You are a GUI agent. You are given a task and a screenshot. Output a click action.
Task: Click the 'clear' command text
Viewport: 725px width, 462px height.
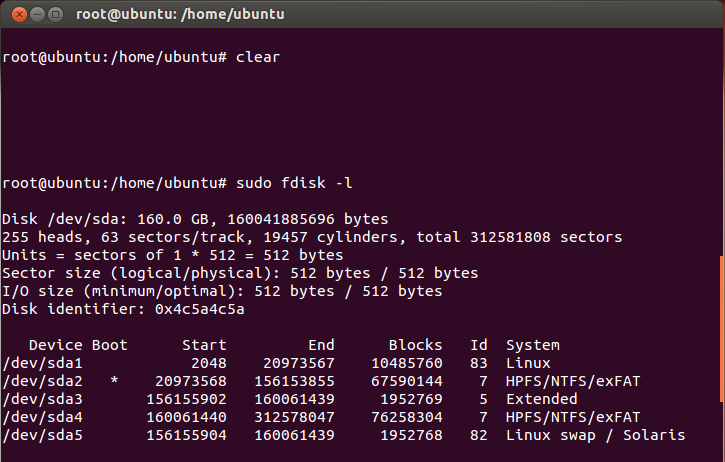point(258,57)
